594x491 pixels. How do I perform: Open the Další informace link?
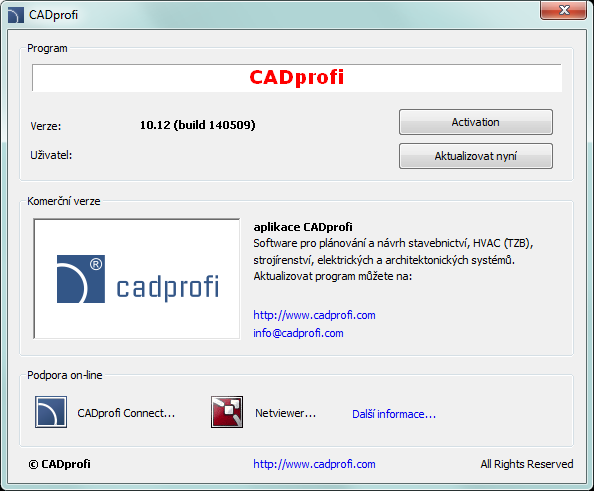394,414
